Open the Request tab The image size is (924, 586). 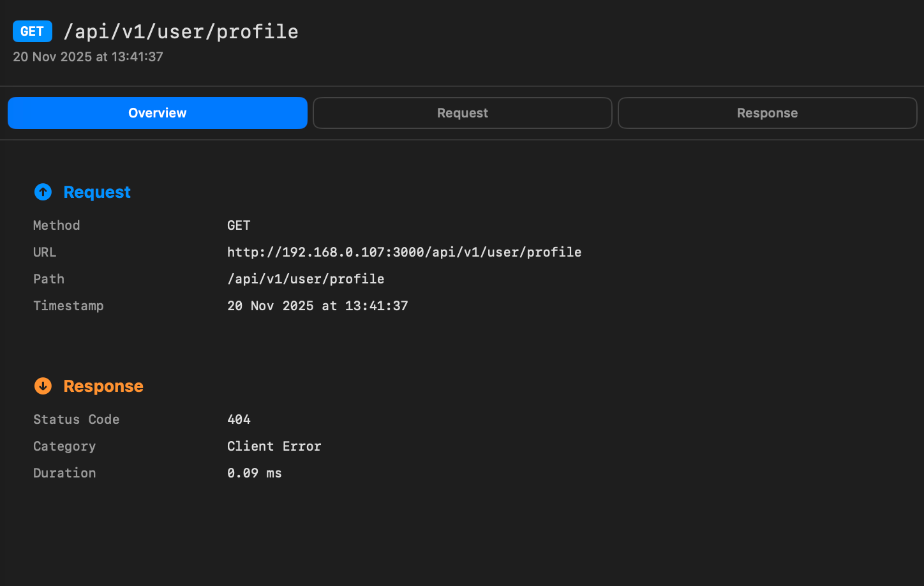coord(462,113)
